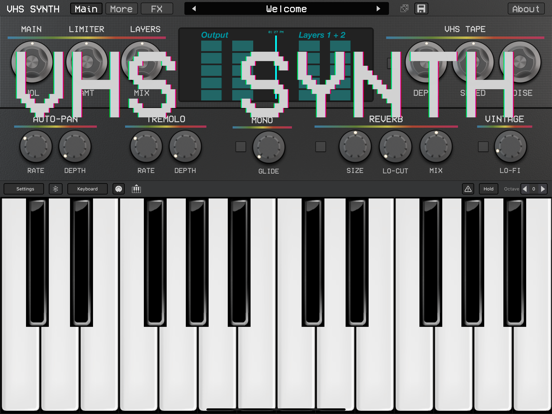Click the Reverb Mix knob

click(x=436, y=146)
